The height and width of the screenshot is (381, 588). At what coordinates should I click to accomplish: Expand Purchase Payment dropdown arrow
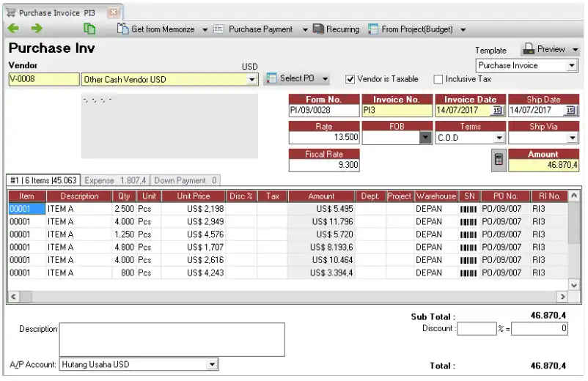[x=305, y=29]
